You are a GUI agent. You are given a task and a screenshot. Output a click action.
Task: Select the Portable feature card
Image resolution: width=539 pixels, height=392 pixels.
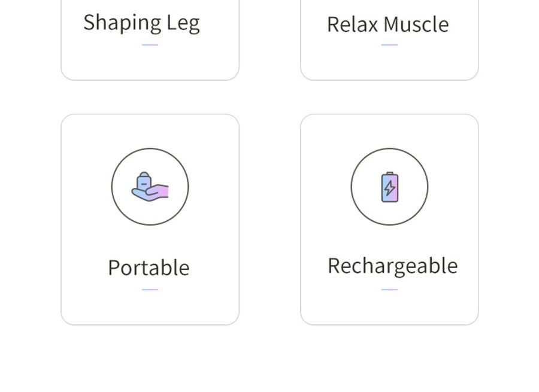tap(150, 220)
